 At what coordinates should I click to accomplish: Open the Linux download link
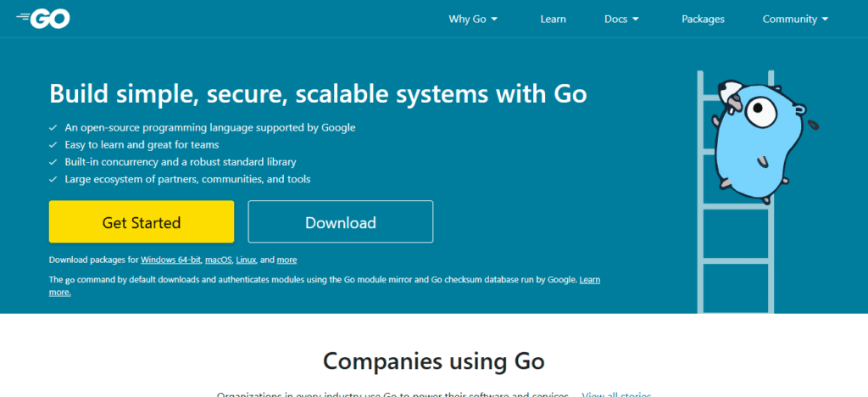247,260
